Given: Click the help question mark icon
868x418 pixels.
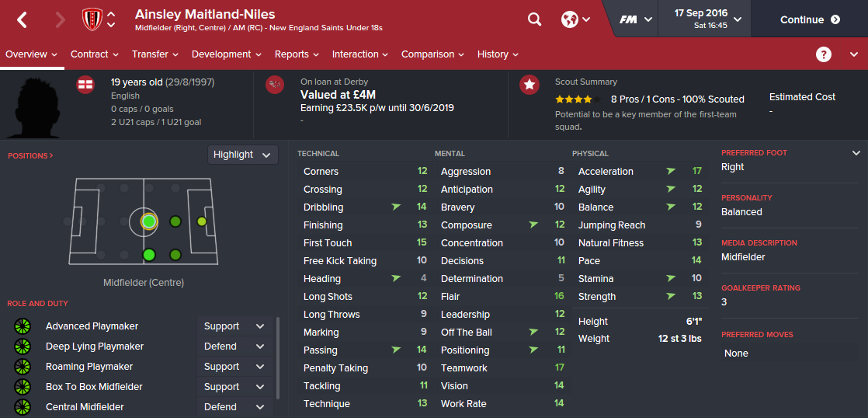Looking at the screenshot, I should pos(824,54).
